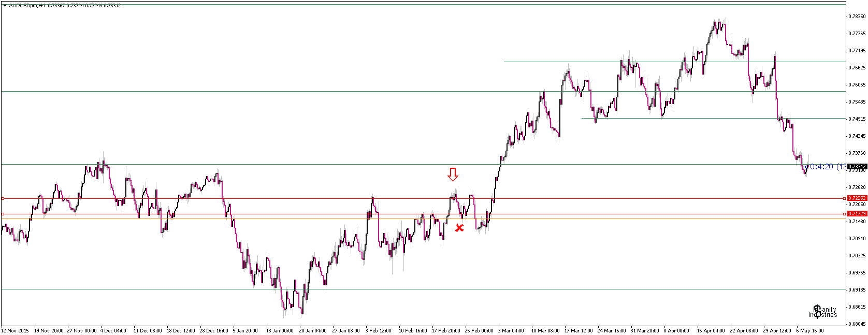The height and width of the screenshot is (335, 868).
Task: Click the 24 Mar 16:00 time label
Action: click(x=612, y=331)
